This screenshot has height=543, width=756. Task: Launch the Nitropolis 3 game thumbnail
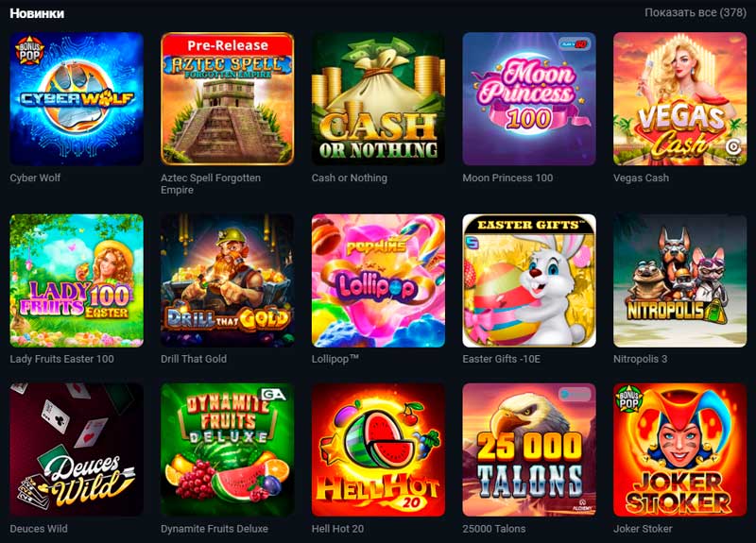[x=679, y=280]
